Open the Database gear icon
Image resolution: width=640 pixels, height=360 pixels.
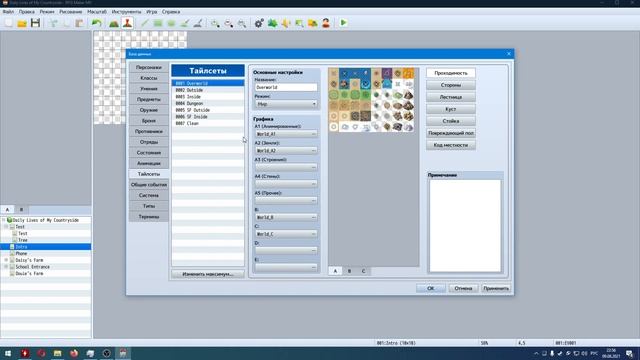tap(259, 23)
